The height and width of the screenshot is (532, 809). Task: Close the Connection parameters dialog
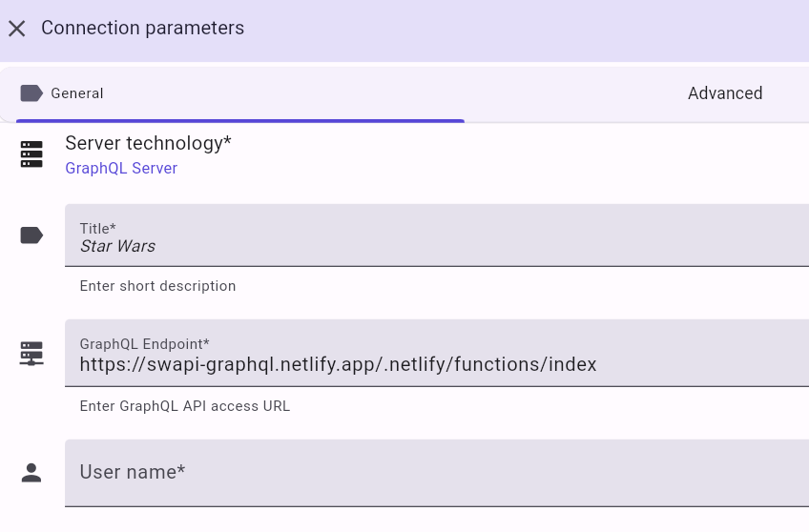tap(16, 29)
